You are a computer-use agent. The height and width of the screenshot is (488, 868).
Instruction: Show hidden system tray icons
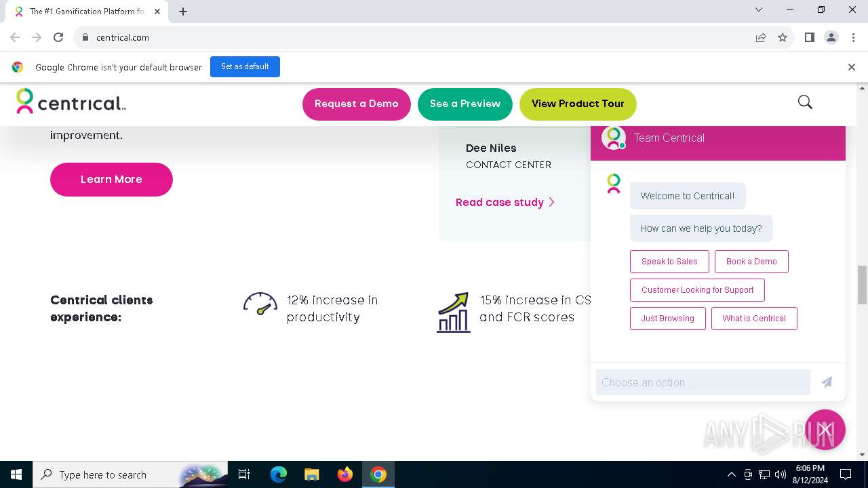[731, 474]
